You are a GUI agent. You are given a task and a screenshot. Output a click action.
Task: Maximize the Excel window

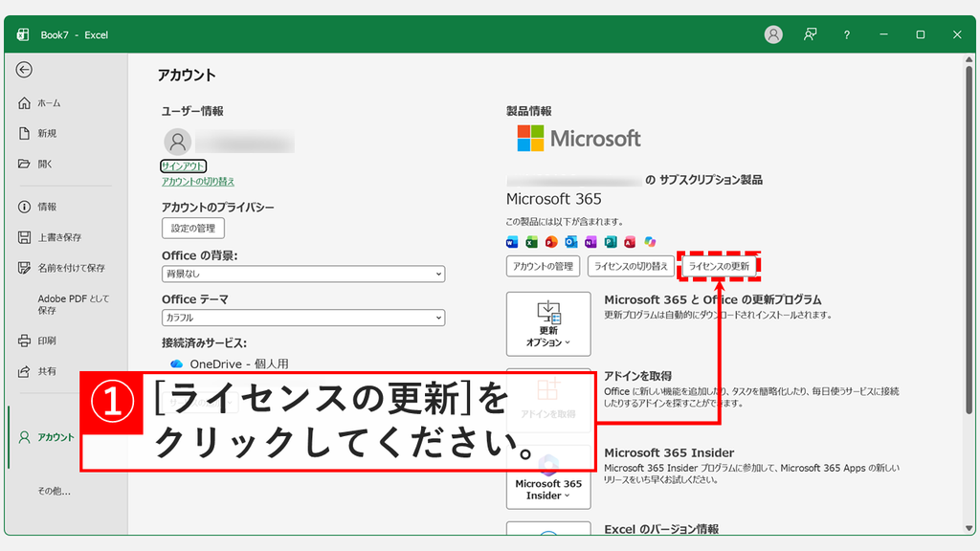921,34
